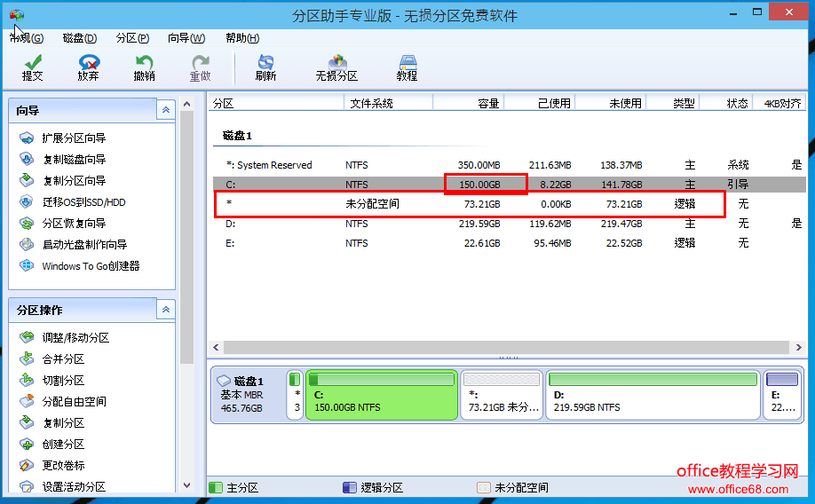Select the 73.21GB unallocated block in map

[502, 394]
